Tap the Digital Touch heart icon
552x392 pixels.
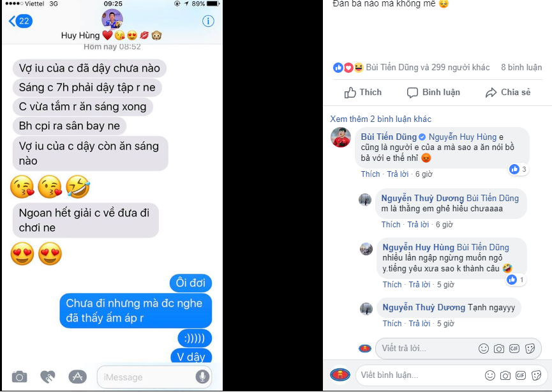pos(48,377)
